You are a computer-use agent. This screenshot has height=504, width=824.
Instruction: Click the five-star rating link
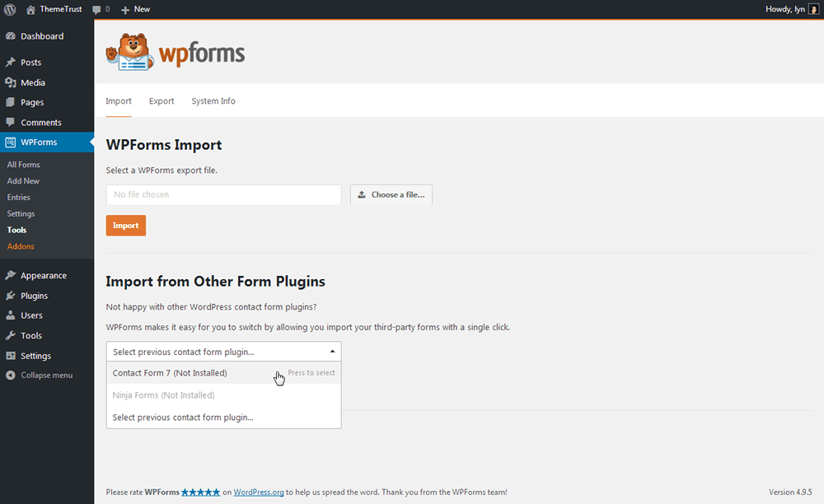pyautogui.click(x=201, y=492)
